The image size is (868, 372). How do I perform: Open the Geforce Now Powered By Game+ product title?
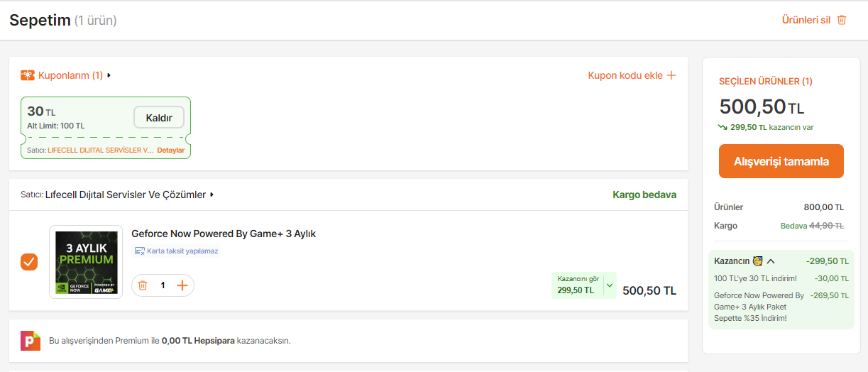click(224, 234)
